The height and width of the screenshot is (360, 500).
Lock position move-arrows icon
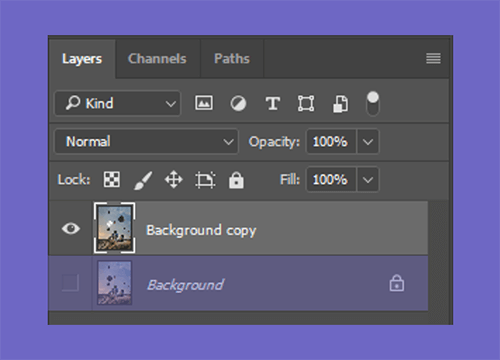(x=174, y=180)
